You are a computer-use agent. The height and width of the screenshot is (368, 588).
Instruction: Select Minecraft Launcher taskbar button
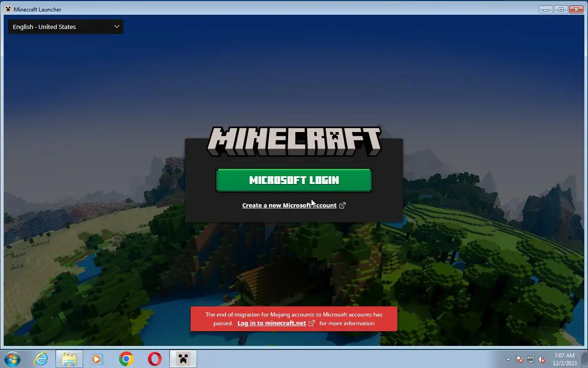click(x=183, y=359)
